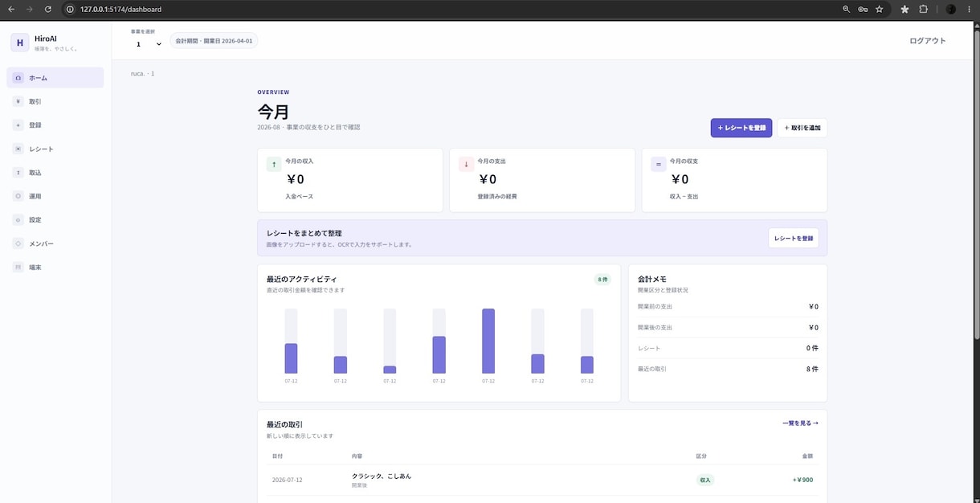Click the red down-arrow expense icon
Viewport: 980px width, 503px height.
click(466, 164)
